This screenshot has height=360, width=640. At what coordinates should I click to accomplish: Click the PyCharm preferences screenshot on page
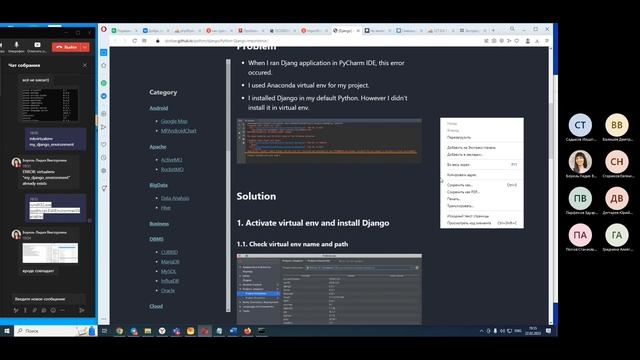[x=329, y=289]
